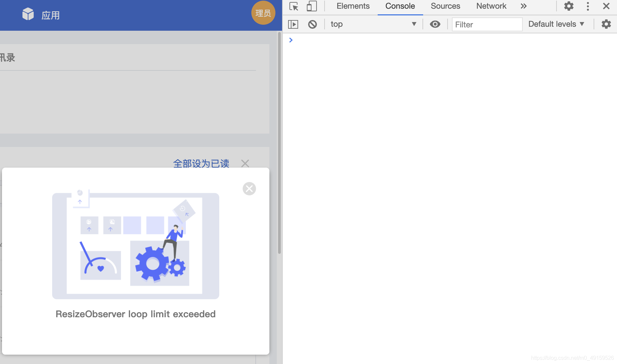Click the live expression eye icon
The height and width of the screenshot is (364, 617).
[x=435, y=24]
